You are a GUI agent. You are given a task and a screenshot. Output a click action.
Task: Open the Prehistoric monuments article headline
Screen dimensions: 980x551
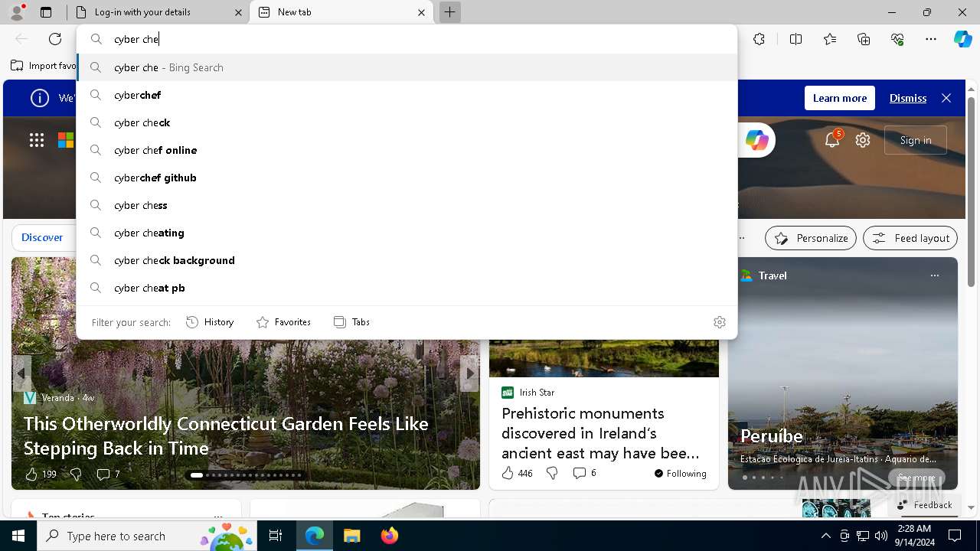pos(600,433)
